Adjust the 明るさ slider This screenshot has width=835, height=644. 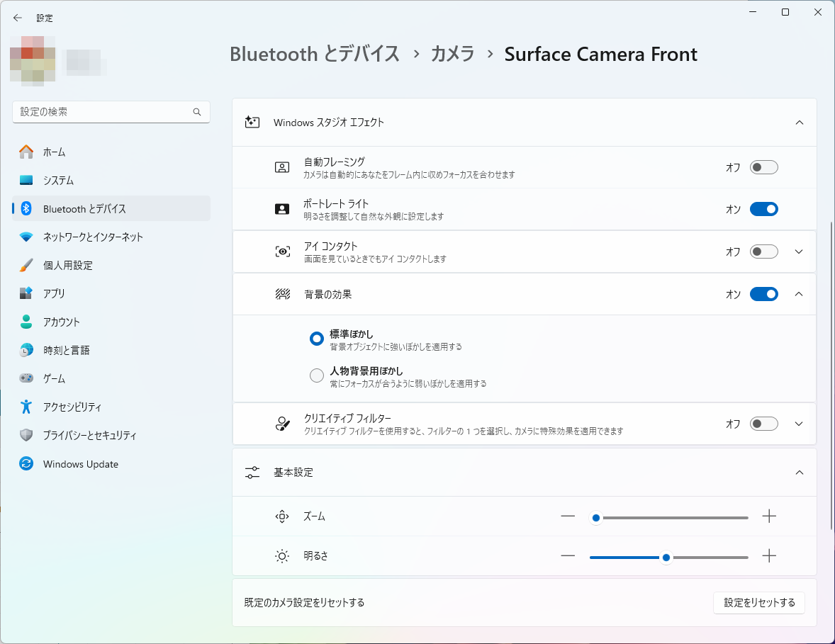pyautogui.click(x=666, y=557)
